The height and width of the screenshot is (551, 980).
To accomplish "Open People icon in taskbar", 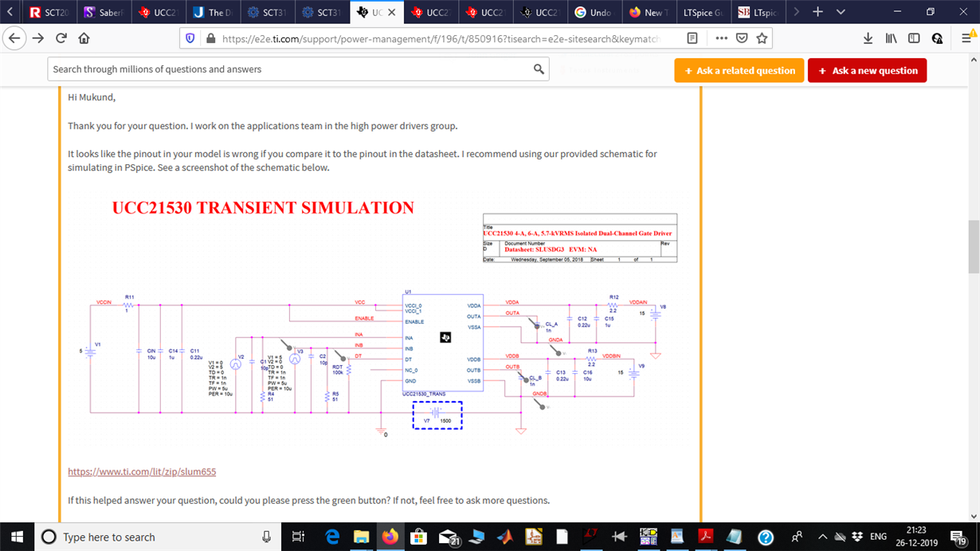I will [797, 537].
